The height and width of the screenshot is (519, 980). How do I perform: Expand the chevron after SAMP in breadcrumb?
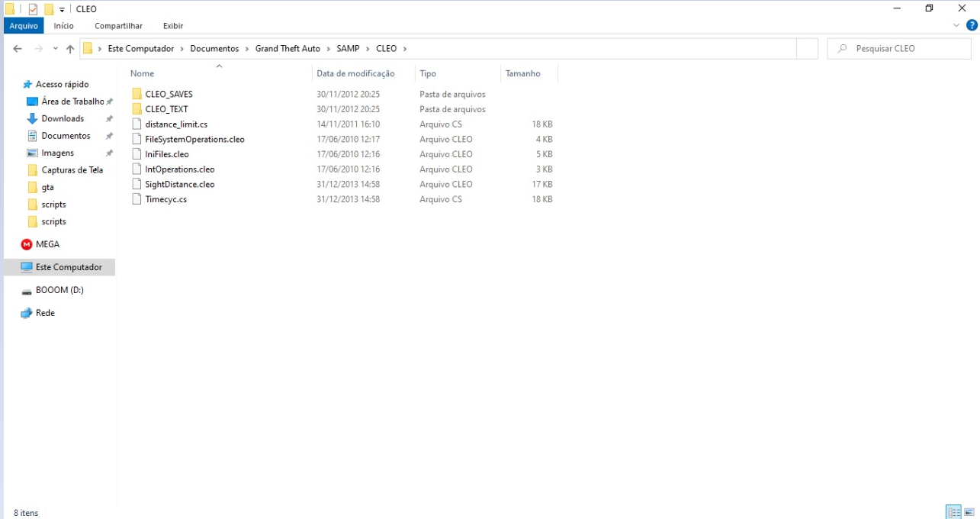click(x=368, y=48)
